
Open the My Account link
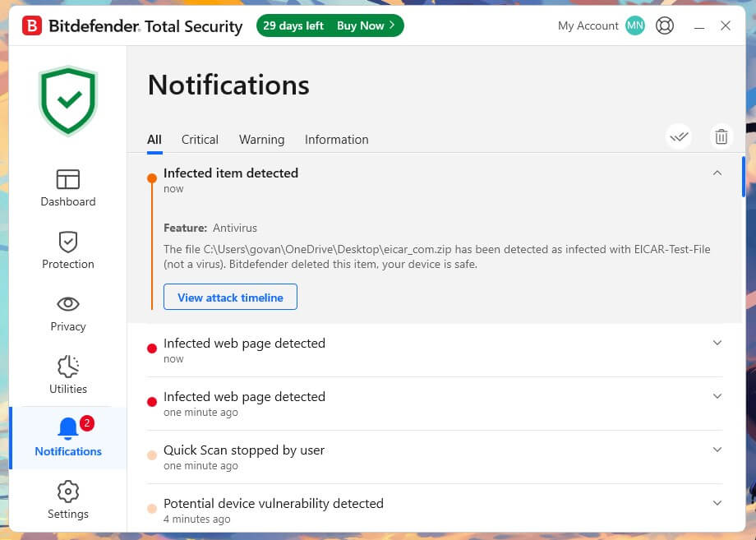(588, 25)
